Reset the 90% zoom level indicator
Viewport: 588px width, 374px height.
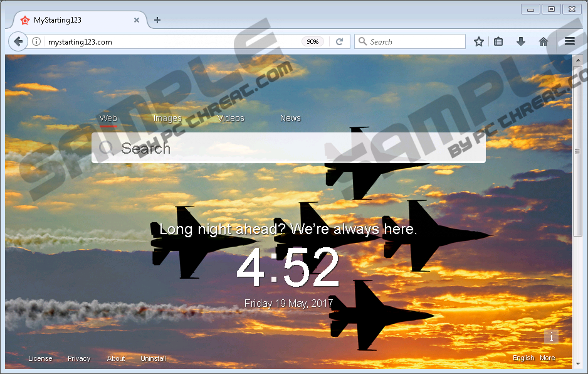click(313, 42)
